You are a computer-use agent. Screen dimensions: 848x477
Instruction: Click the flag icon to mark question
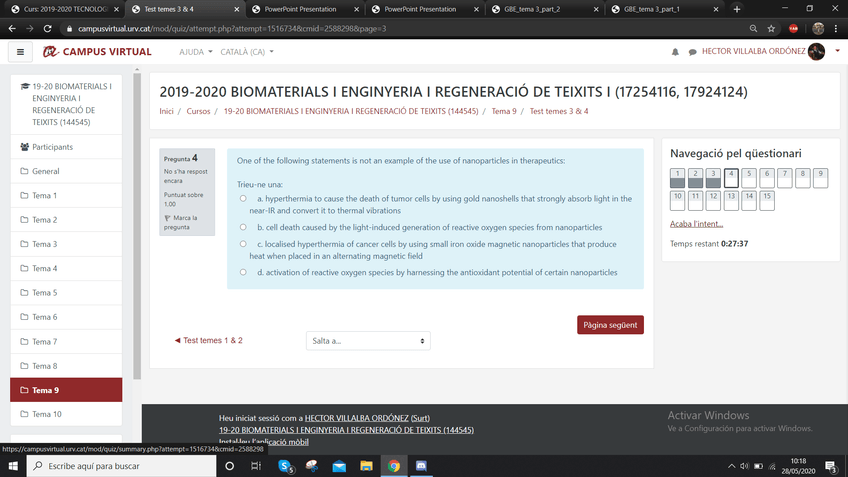coord(168,217)
